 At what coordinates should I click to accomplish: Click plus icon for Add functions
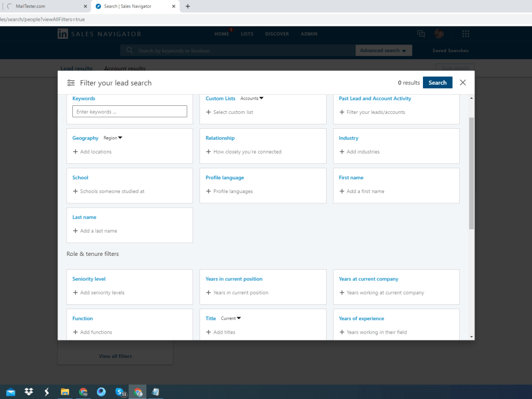[x=76, y=332]
